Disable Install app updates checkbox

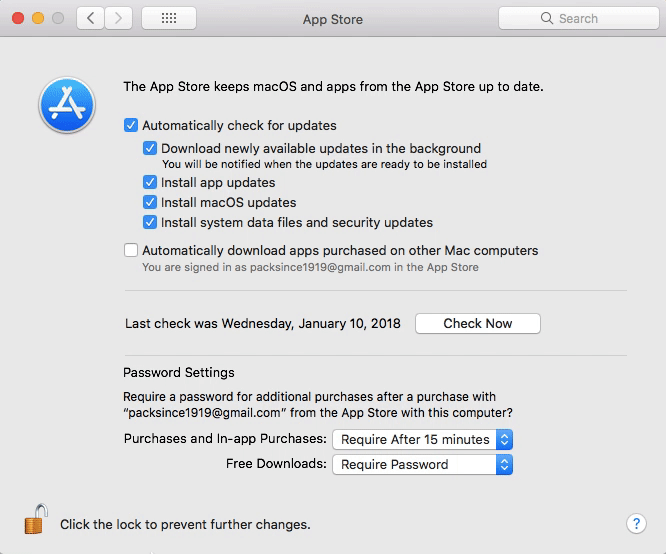[150, 183]
